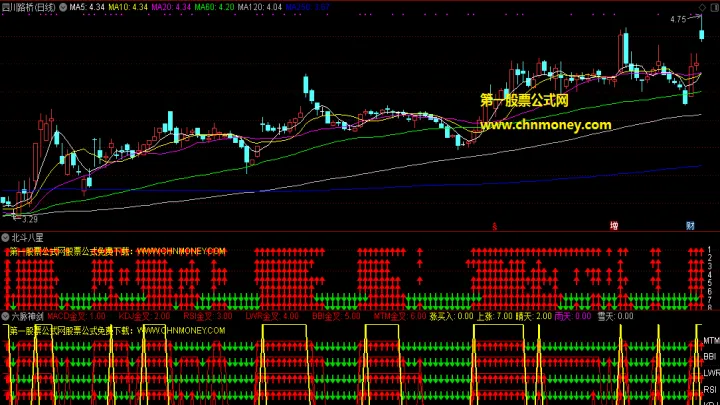Click the blue 财 event marker

pos(689,226)
